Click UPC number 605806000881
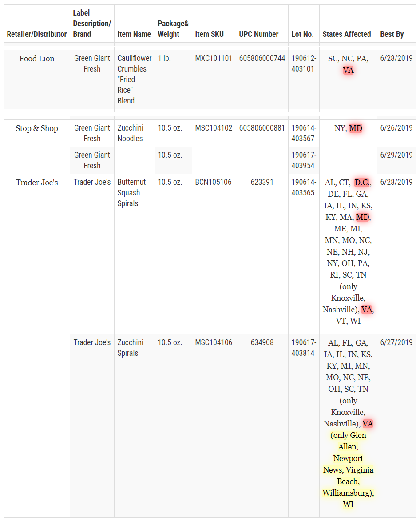The image size is (420, 521). (262, 128)
